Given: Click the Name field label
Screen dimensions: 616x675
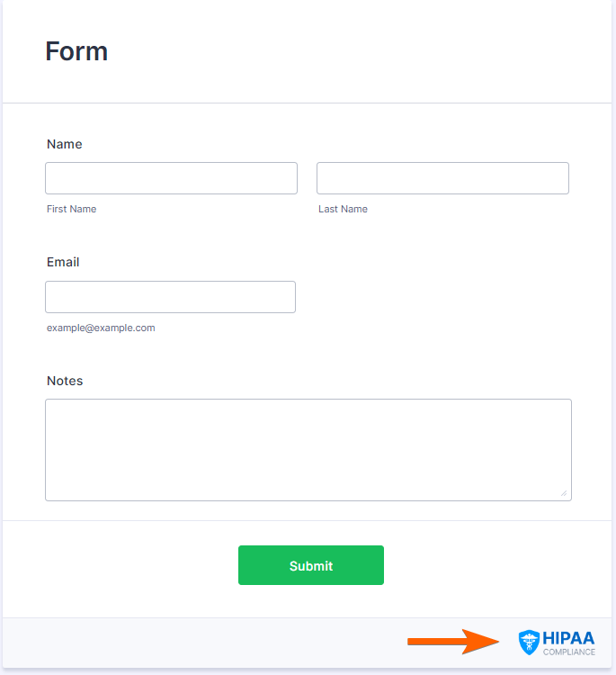Looking at the screenshot, I should point(64,144).
